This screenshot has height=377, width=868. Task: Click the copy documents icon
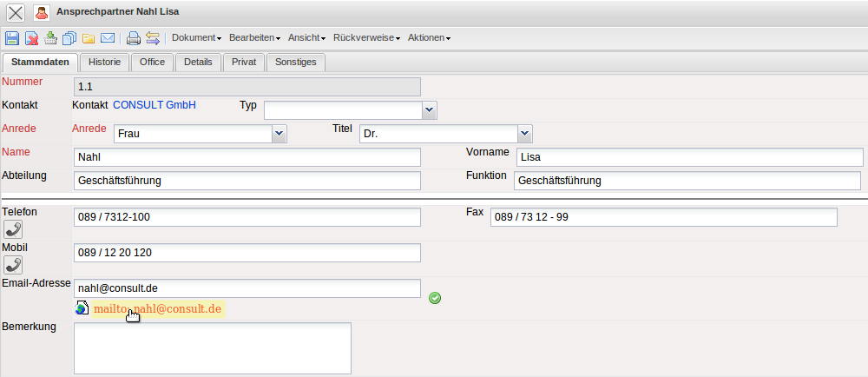point(69,38)
